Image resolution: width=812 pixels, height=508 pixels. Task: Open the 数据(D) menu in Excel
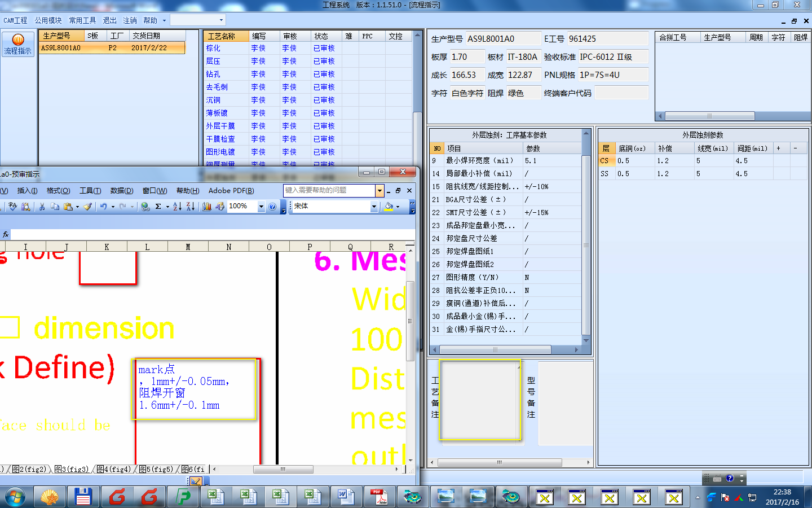point(122,191)
